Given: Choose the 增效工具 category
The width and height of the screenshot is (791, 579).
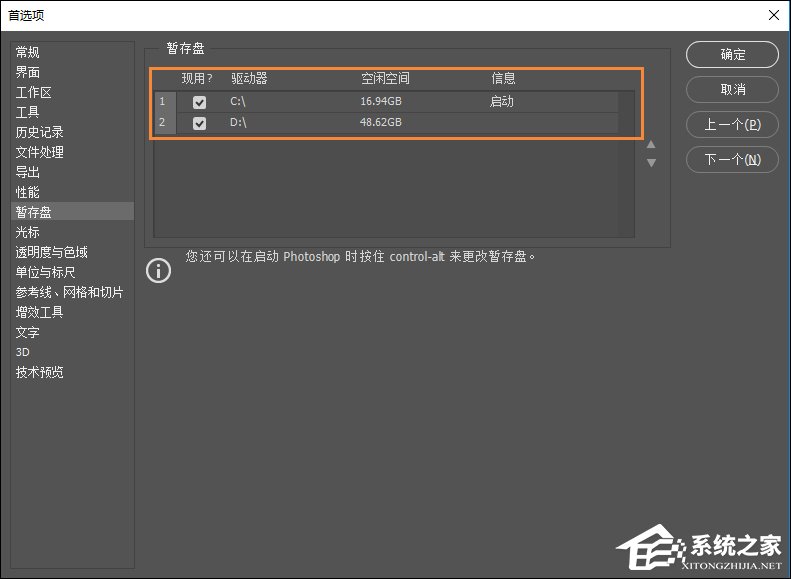Looking at the screenshot, I should point(39,312).
